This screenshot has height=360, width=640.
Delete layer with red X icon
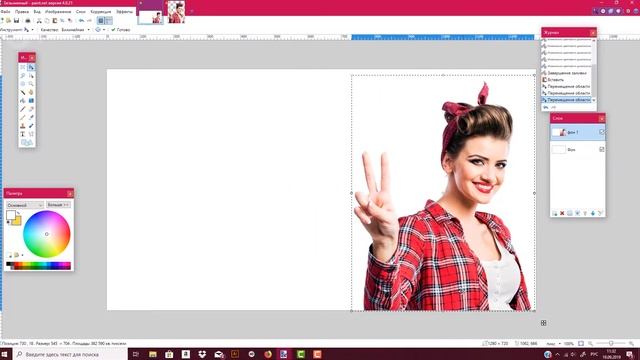coord(562,213)
